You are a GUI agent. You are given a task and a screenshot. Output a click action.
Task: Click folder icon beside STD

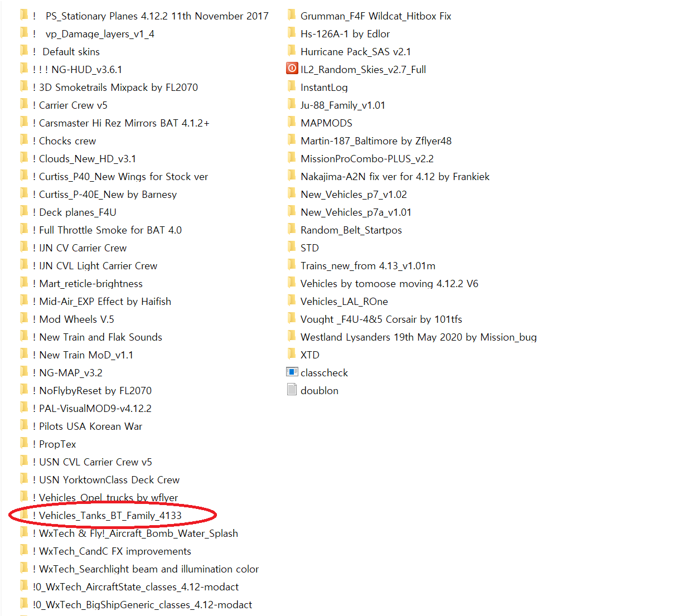tap(292, 247)
